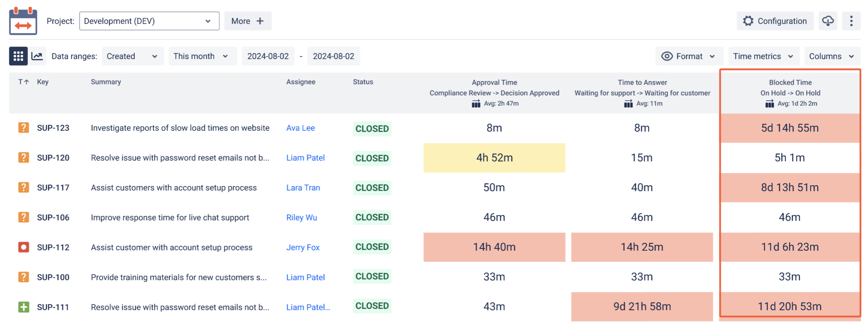The height and width of the screenshot is (324, 868).
Task: Click the yellow 4h 52m Approval Time cell
Action: (x=494, y=158)
